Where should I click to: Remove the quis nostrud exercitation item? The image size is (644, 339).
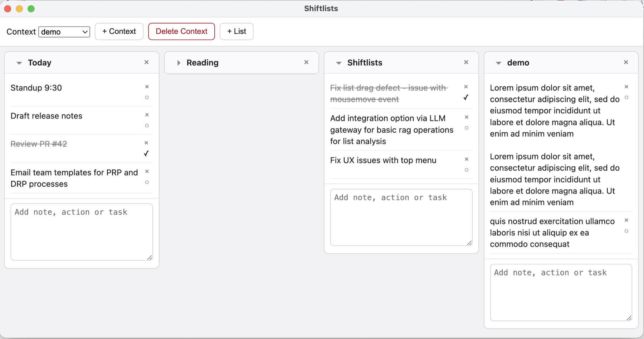pyautogui.click(x=626, y=220)
